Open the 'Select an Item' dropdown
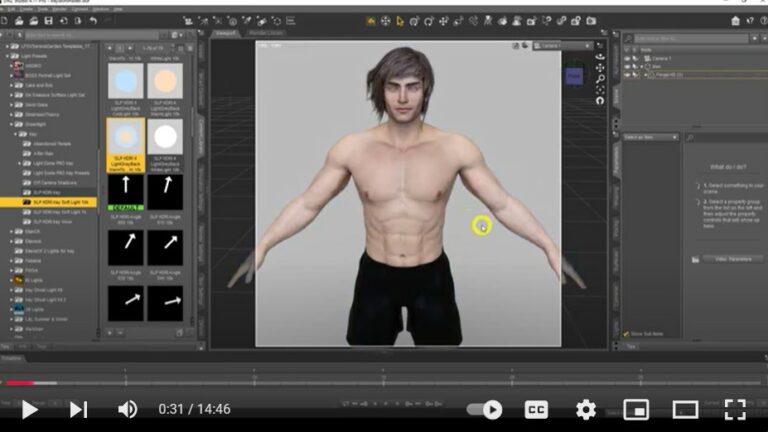Viewport: 768px width, 432px height. click(651, 137)
